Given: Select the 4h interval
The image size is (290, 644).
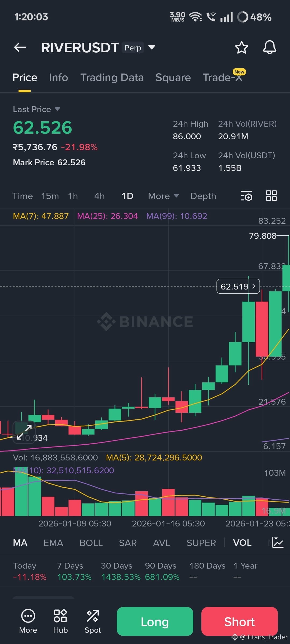Looking at the screenshot, I should click(99, 196).
